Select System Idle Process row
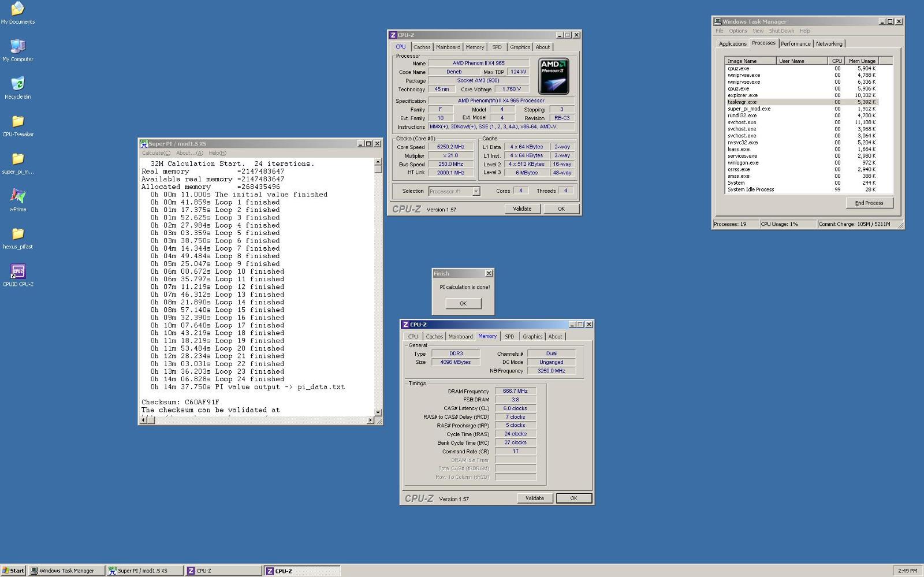Screen dimensions: 924x577 tap(802, 189)
